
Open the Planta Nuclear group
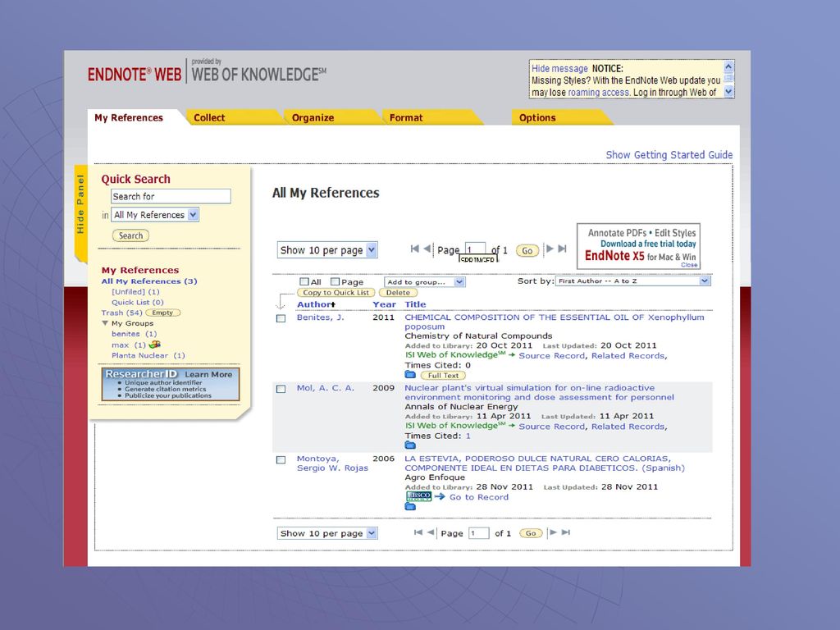click(148, 355)
